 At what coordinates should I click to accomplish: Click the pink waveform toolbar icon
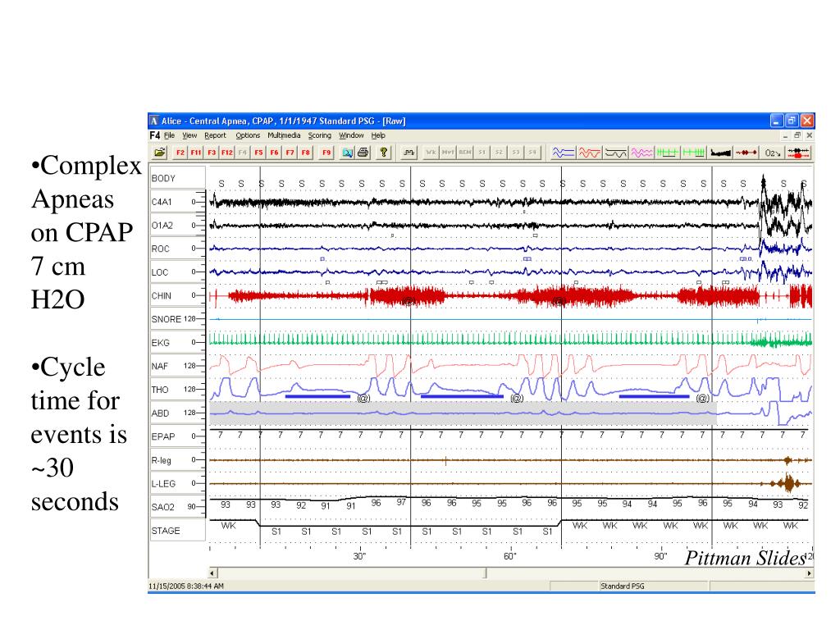[x=642, y=153]
